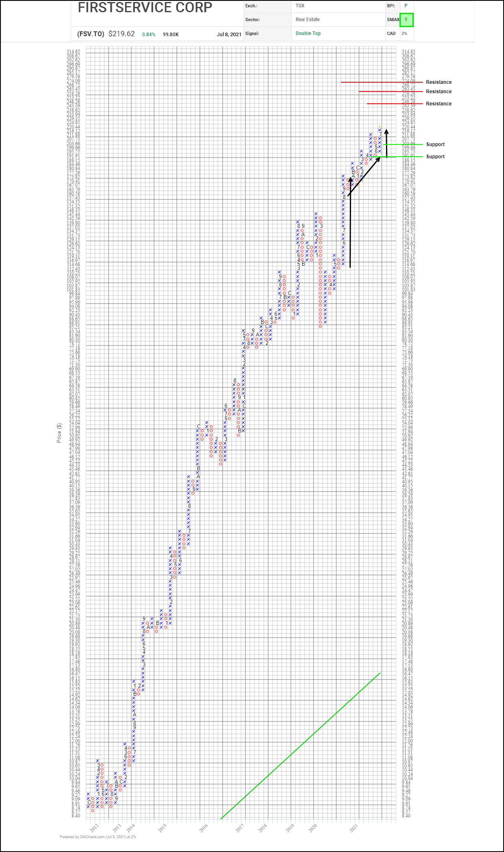The image size is (504, 852).
Task: Click the Support label at 191.91 level
Action: tap(435, 157)
